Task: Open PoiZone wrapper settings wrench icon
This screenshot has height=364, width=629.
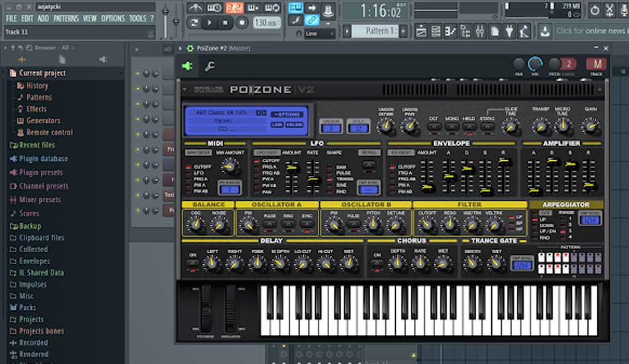Action: (209, 66)
